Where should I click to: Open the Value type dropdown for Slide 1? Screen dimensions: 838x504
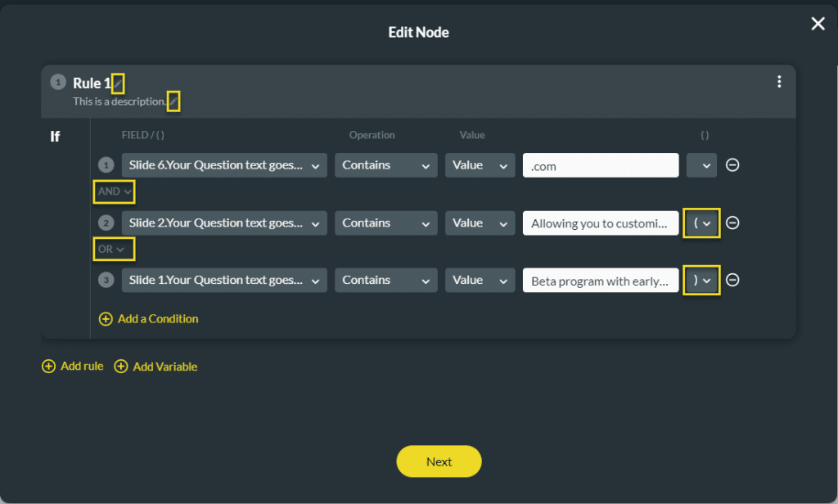pyautogui.click(x=480, y=280)
